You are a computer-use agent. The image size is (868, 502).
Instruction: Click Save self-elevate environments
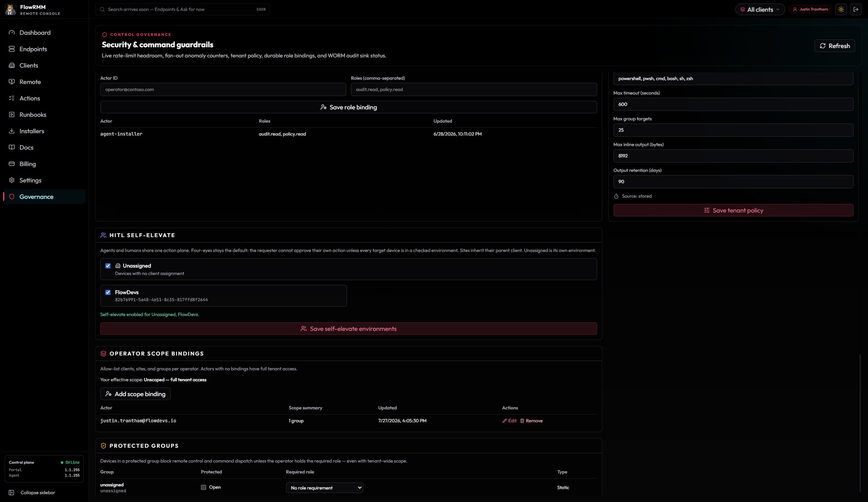349,329
